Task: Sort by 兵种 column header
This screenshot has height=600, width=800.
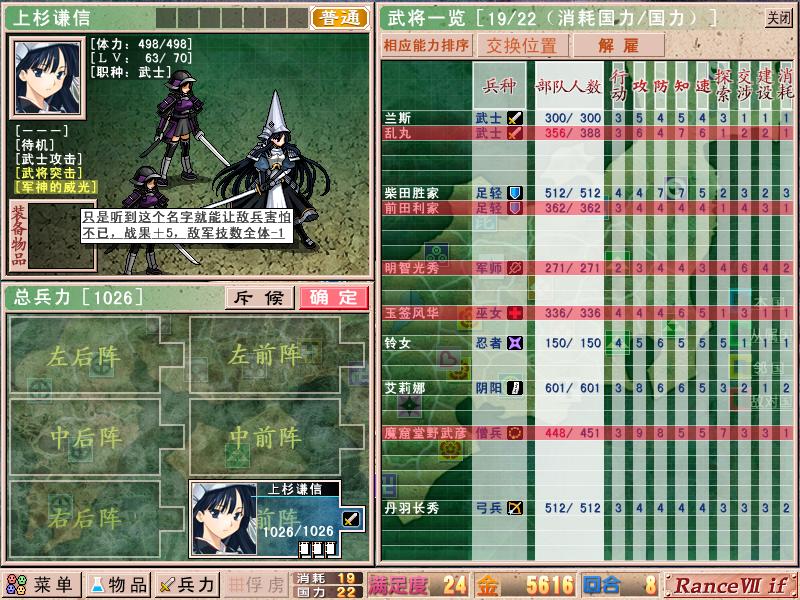Action: [499, 86]
